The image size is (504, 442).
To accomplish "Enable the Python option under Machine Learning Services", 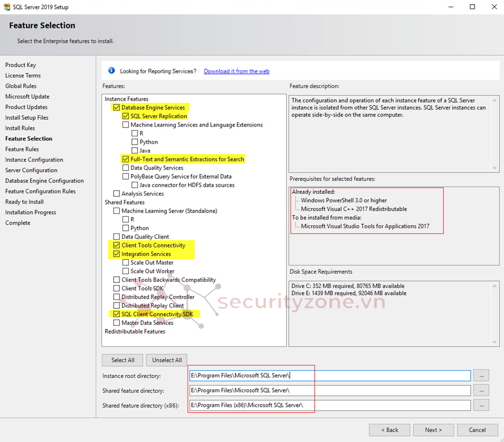I will (135, 142).
